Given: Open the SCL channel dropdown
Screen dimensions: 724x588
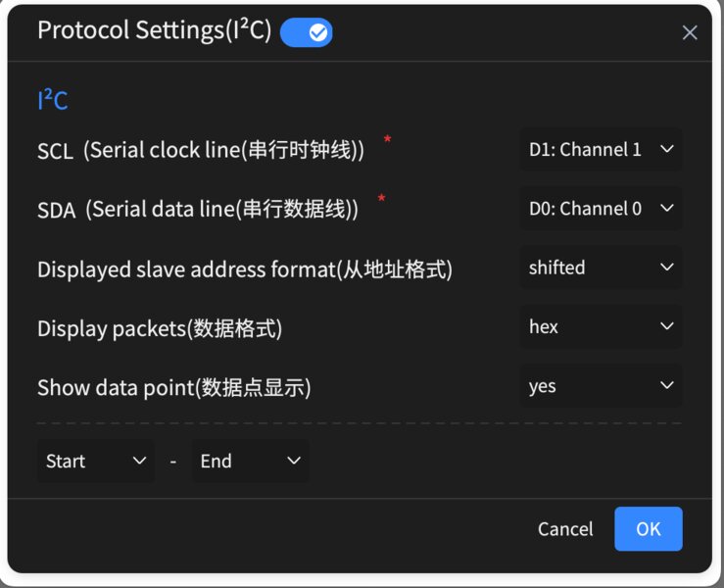Looking at the screenshot, I should point(601,150).
